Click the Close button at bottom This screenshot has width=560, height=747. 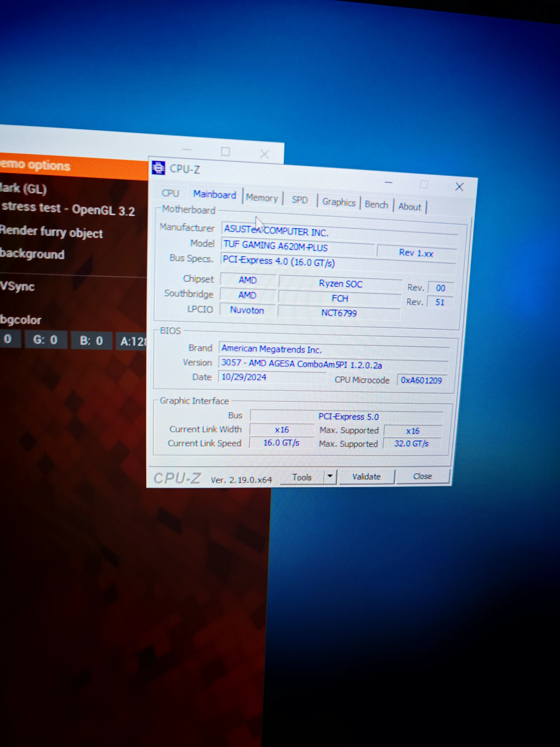pos(422,476)
